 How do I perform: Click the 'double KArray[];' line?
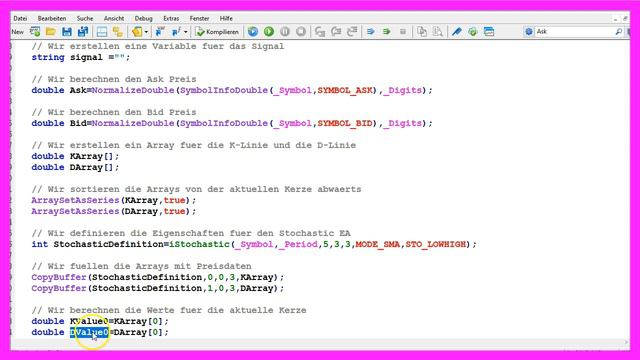(75, 156)
